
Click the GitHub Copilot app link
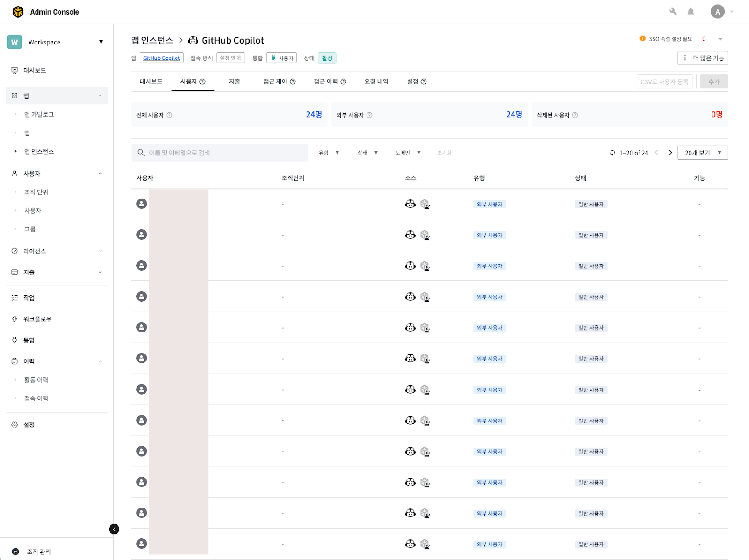162,58
